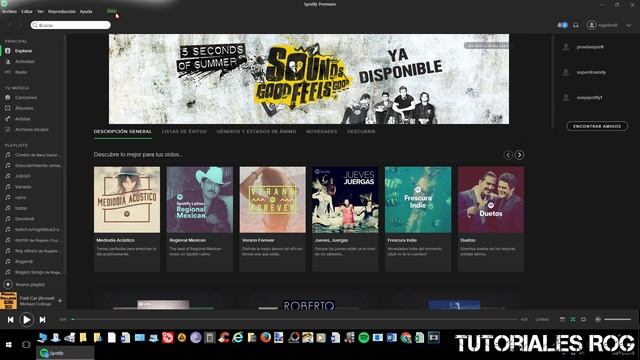The height and width of the screenshot is (360, 640).
Task: Click the Regional Mexican title link
Action: coord(188,240)
